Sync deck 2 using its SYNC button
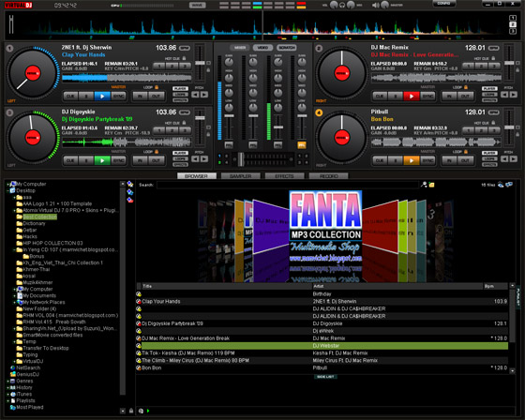Image resolution: width=525 pixels, height=420 pixels. pyautogui.click(x=427, y=97)
